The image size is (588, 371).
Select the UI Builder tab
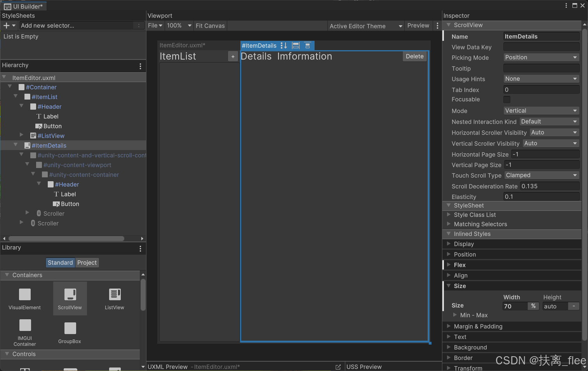[24, 6]
